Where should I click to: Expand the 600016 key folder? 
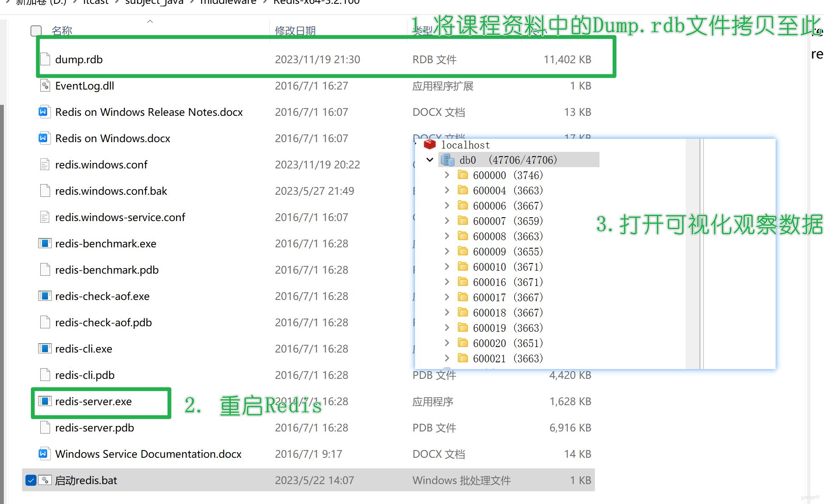pyautogui.click(x=447, y=282)
